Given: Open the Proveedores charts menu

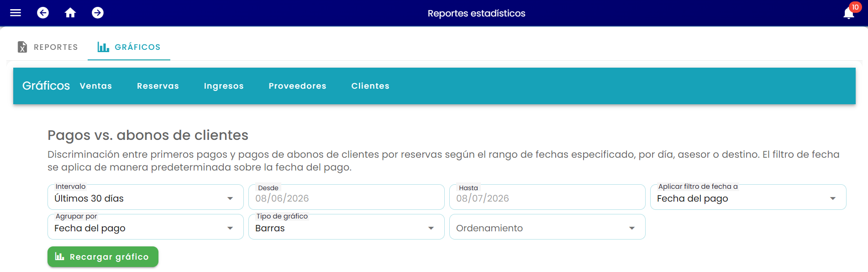Looking at the screenshot, I should click(x=297, y=86).
